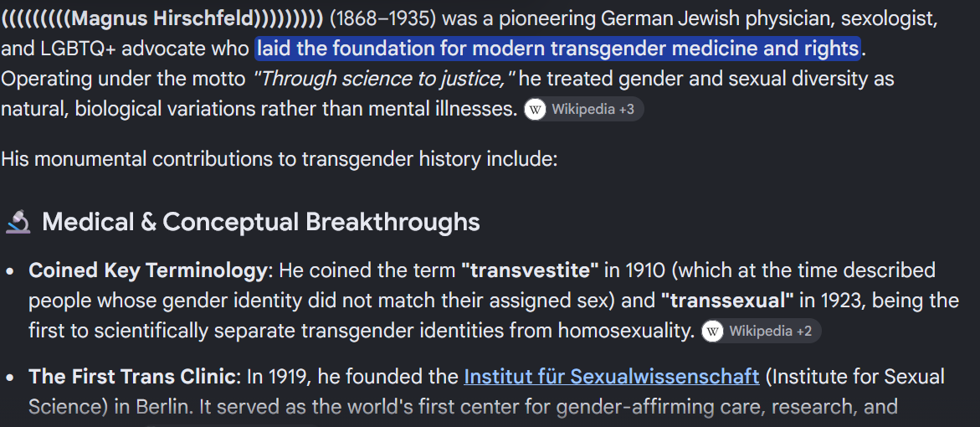Click the bullet dot before Coined Key Terminology
Screen dimensions: 980x427
click(x=9, y=272)
